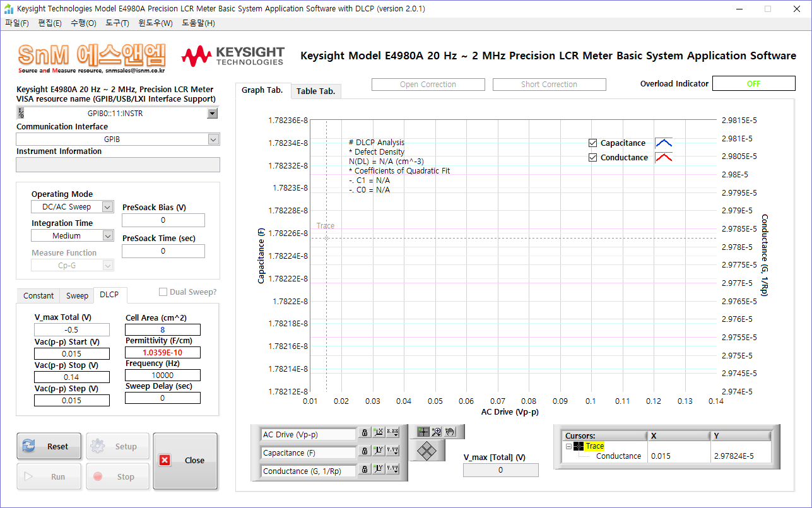
Task: Open Capacitance axis format menu
Action: [x=392, y=451]
